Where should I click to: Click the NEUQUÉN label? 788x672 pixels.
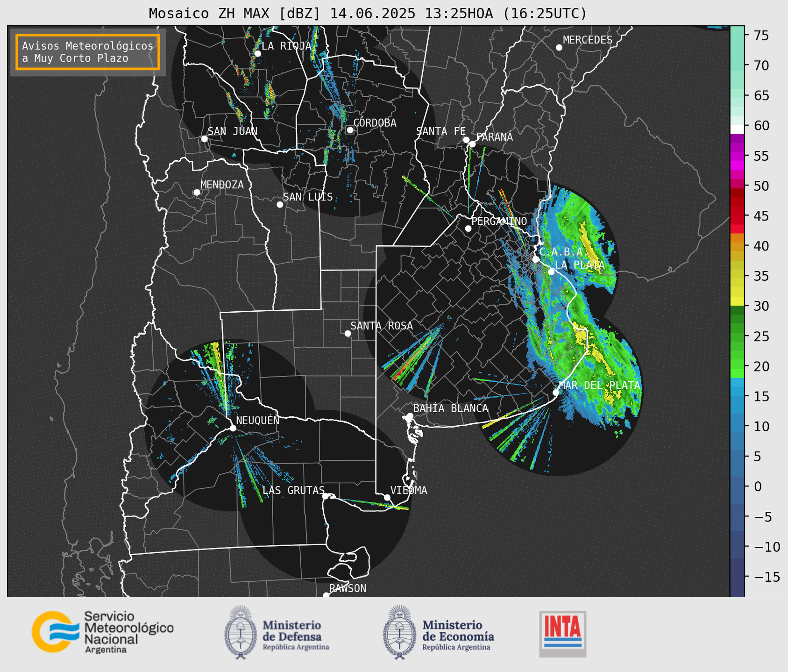coord(258,420)
